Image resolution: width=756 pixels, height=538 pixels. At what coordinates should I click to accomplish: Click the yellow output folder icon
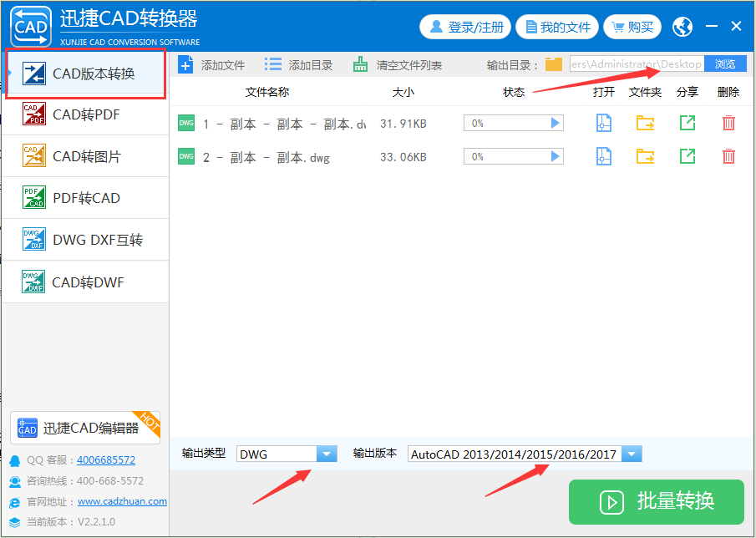coord(554,64)
